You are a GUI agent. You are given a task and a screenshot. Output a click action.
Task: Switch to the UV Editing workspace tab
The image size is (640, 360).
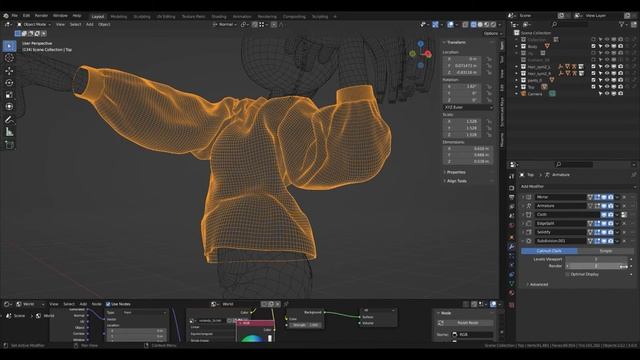pos(166,17)
